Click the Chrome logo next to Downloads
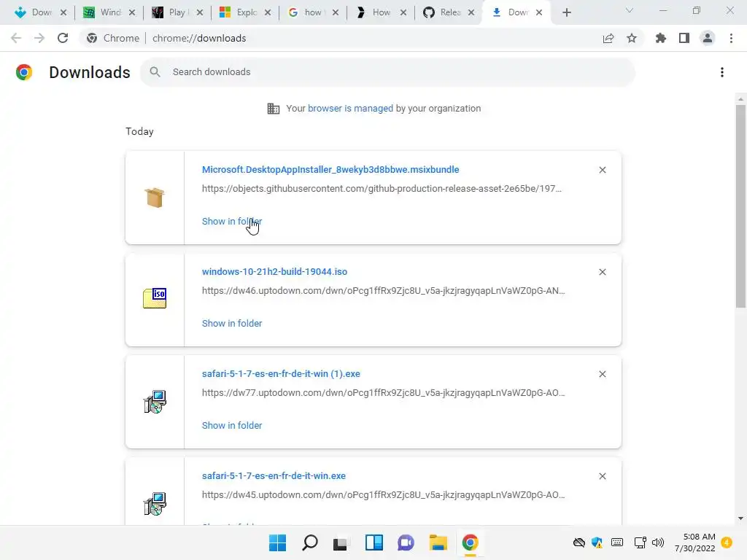Viewport: 747px width, 560px height. tap(24, 72)
